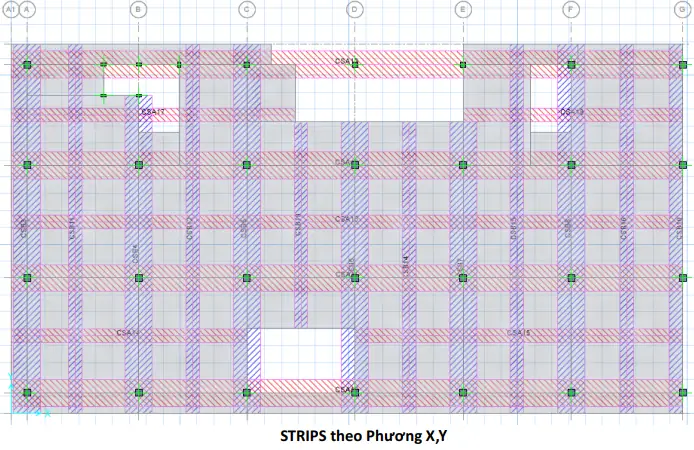Click the caption "STRIPS theo Phương X,Y"
694x450 pixels.
[x=363, y=436]
